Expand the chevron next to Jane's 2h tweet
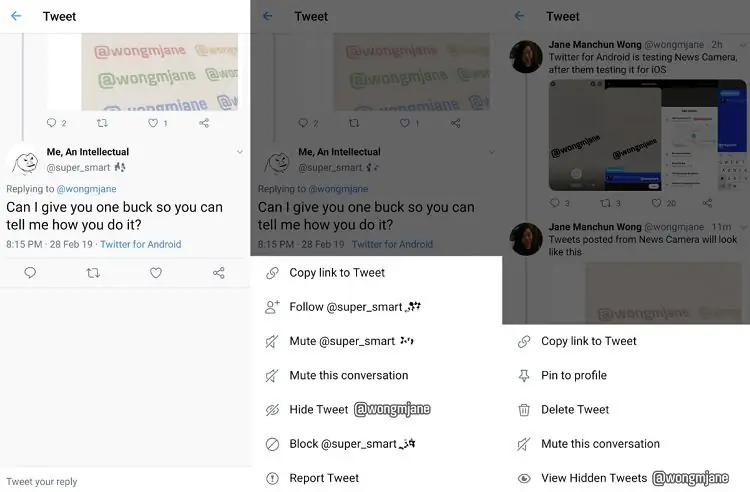Image resolution: width=750 pixels, height=492 pixels. click(743, 45)
